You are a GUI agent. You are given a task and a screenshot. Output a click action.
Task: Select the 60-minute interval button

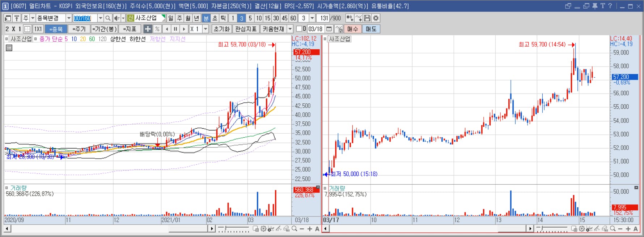tap(293, 18)
